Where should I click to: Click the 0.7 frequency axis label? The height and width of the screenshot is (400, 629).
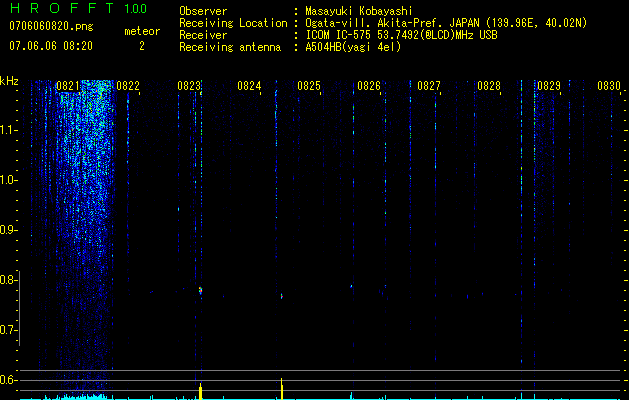pos(8,330)
